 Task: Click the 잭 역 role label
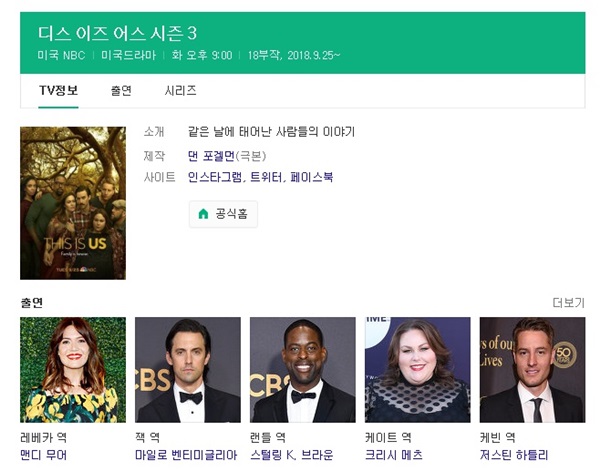[147, 437]
